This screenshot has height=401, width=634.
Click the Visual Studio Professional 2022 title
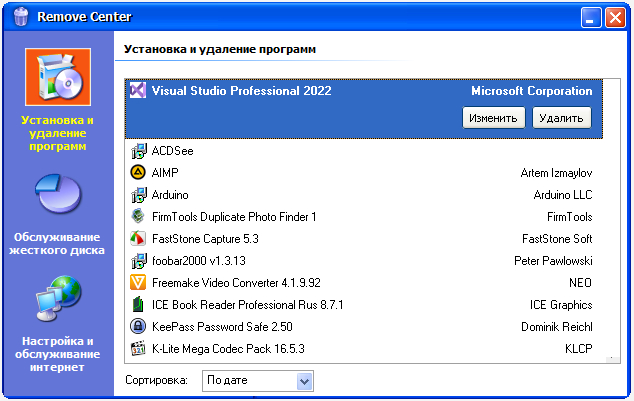(x=241, y=91)
